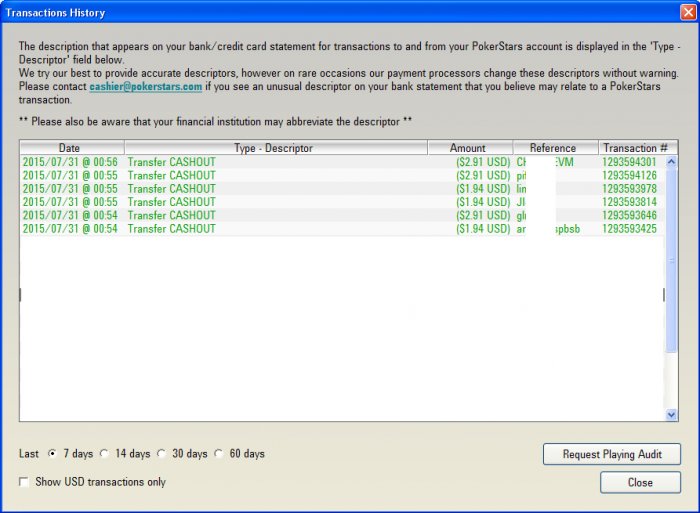700x513 pixels.
Task: Click the reference ending in spbsb
Action: [548, 229]
